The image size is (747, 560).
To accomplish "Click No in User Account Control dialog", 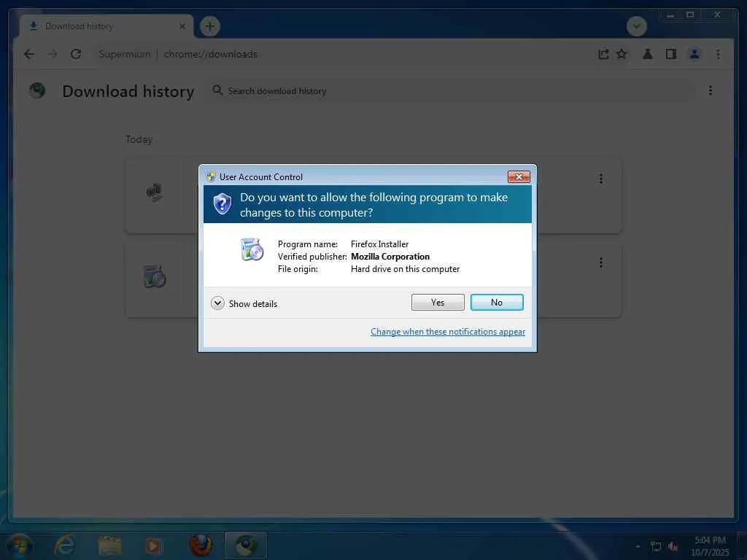I will click(x=496, y=303).
